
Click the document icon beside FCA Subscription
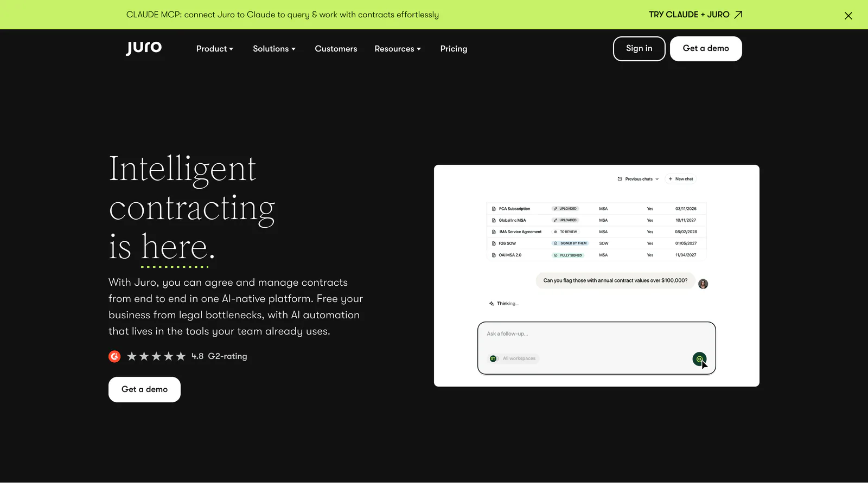494,209
